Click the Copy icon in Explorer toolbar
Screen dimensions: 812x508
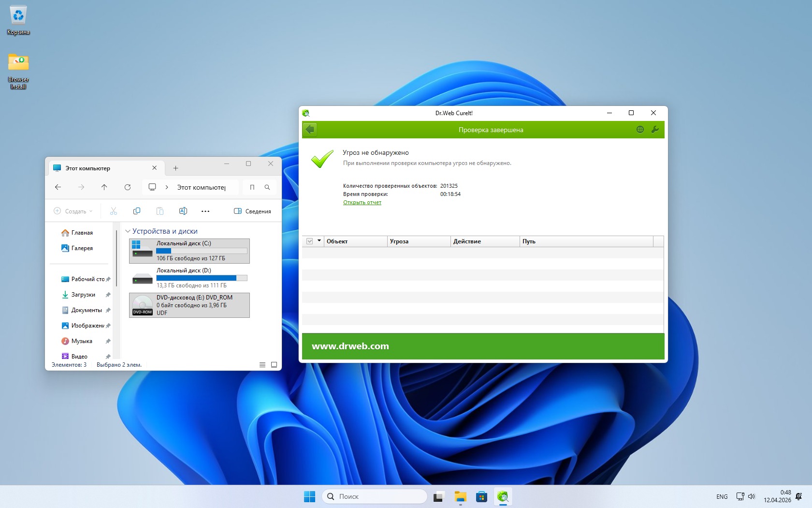[x=137, y=211]
